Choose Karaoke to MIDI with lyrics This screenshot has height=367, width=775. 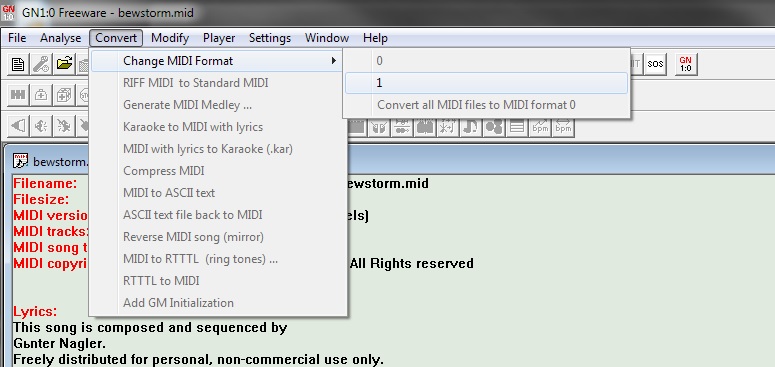[217, 127]
